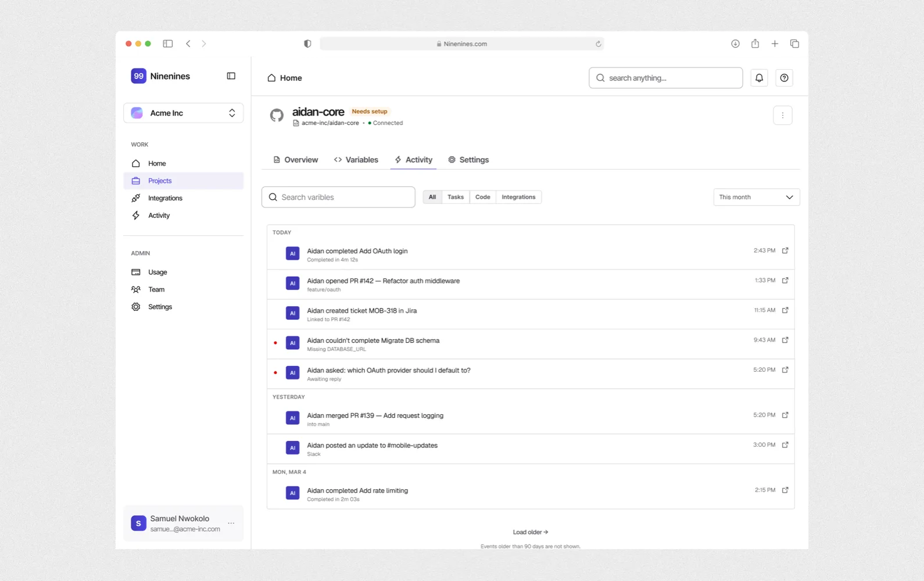Open the aidan-core three-dot menu
924x581 pixels.
(x=782, y=115)
